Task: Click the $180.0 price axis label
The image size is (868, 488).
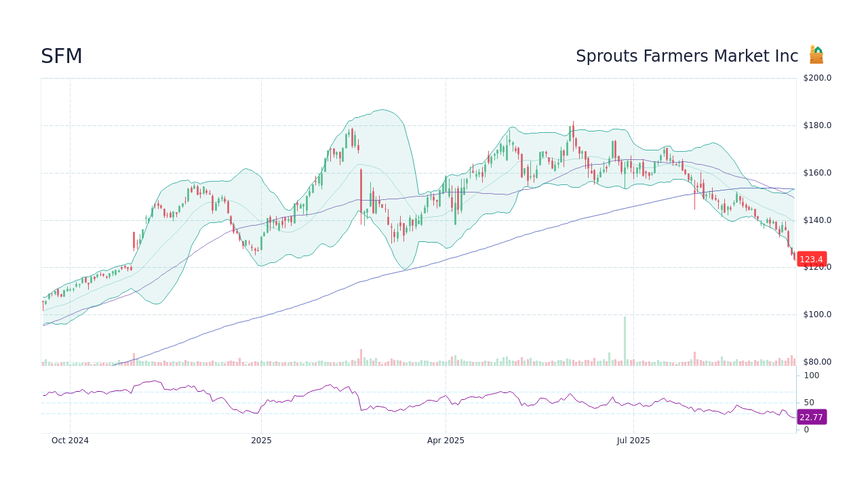Action: [x=817, y=125]
